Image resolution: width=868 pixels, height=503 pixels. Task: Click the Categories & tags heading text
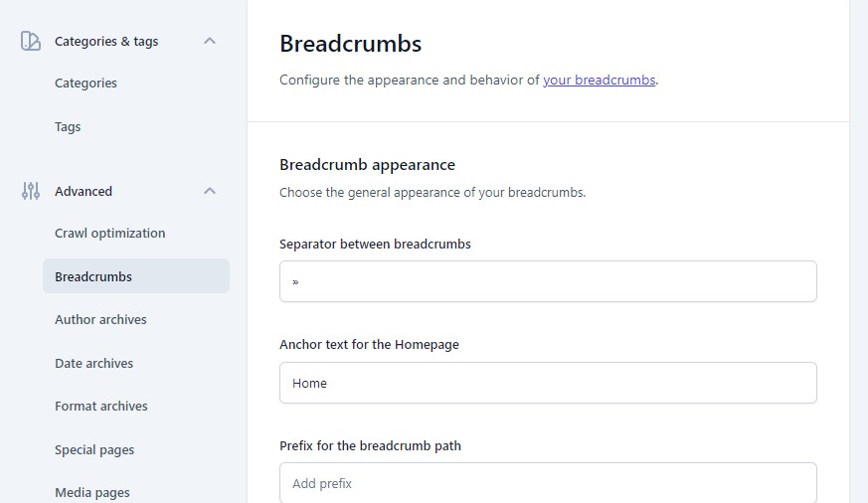106,41
